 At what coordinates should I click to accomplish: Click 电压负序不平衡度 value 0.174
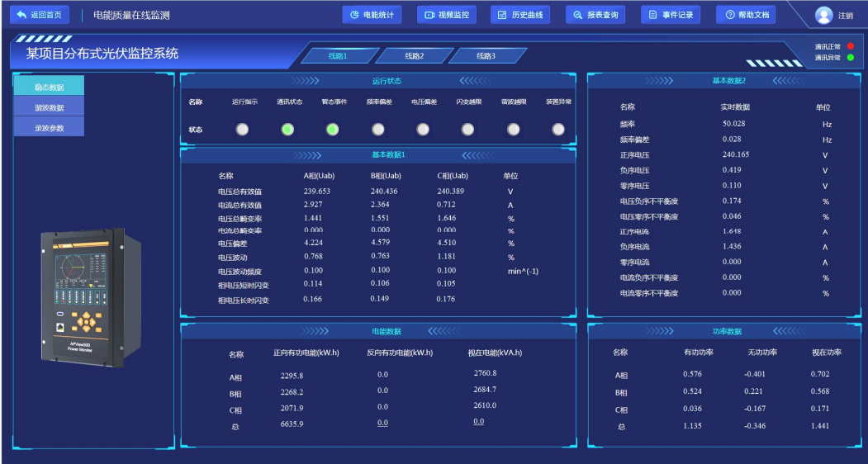[x=732, y=201]
